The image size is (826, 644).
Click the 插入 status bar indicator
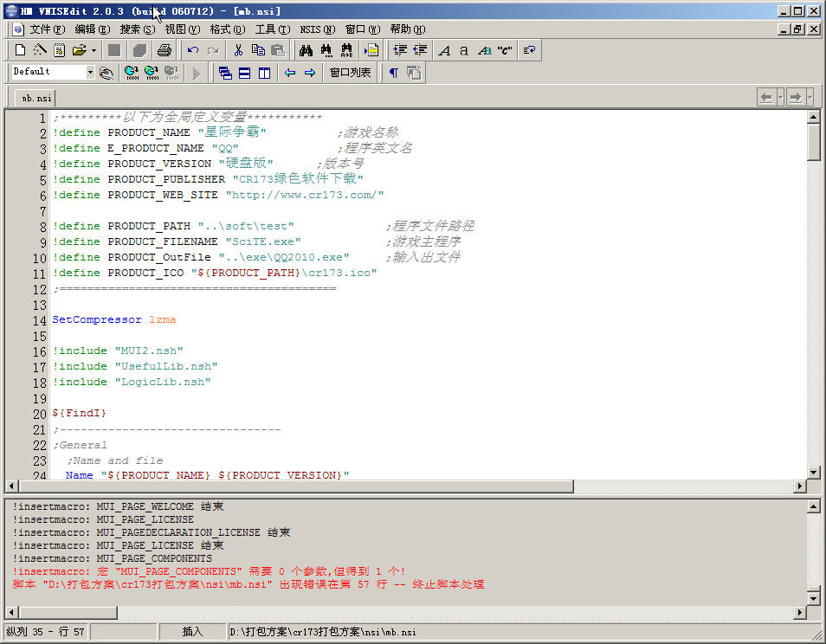(x=192, y=631)
